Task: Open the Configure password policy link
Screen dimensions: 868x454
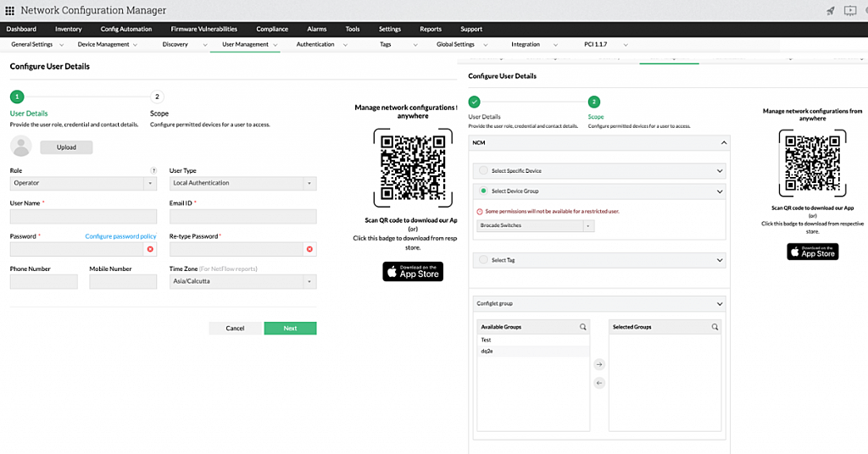Action: click(x=120, y=236)
